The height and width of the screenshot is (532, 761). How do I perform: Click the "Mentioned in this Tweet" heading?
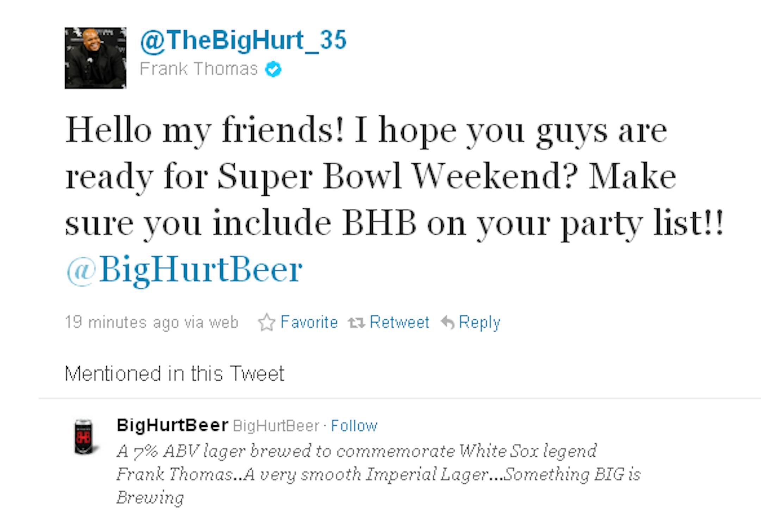[174, 373]
